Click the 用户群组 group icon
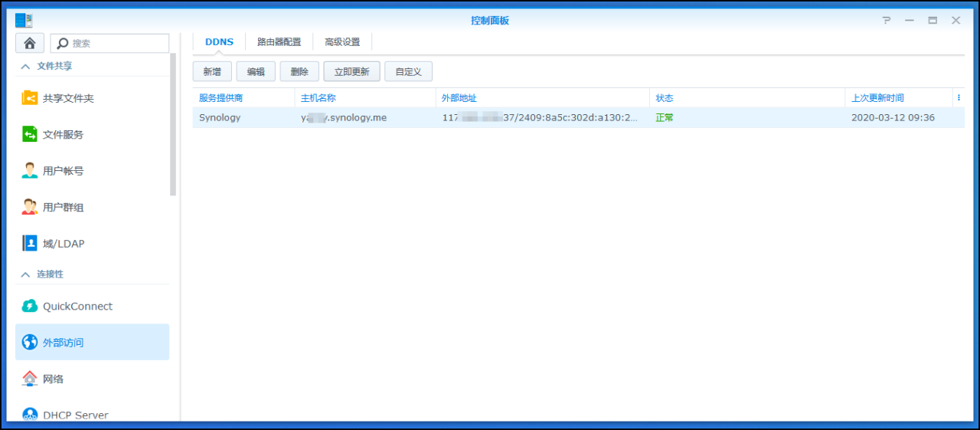 [x=30, y=207]
